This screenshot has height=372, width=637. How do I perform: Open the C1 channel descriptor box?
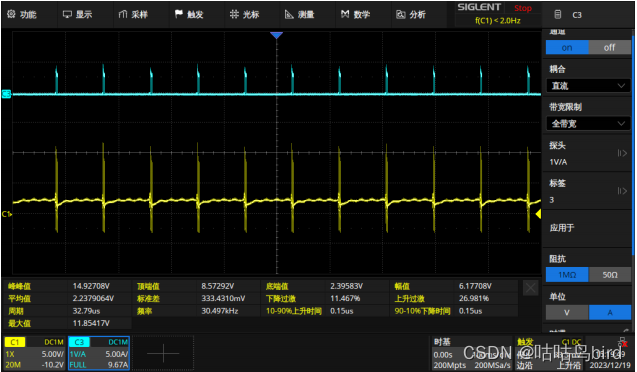pyautogui.click(x=35, y=353)
